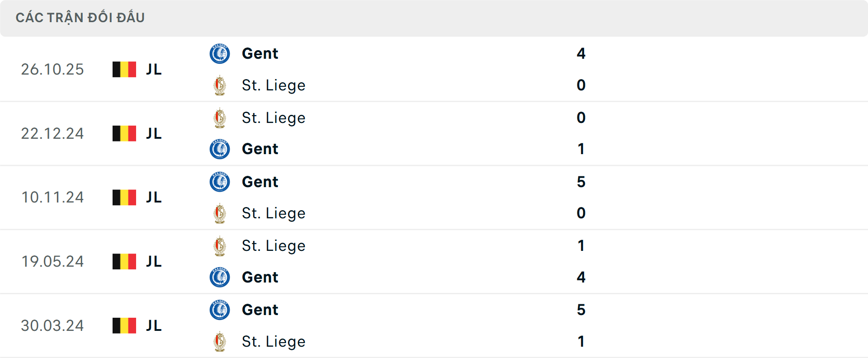Open the St. Liege crest in the 10.11.24 match
The height and width of the screenshot is (358, 868).
pos(220,213)
